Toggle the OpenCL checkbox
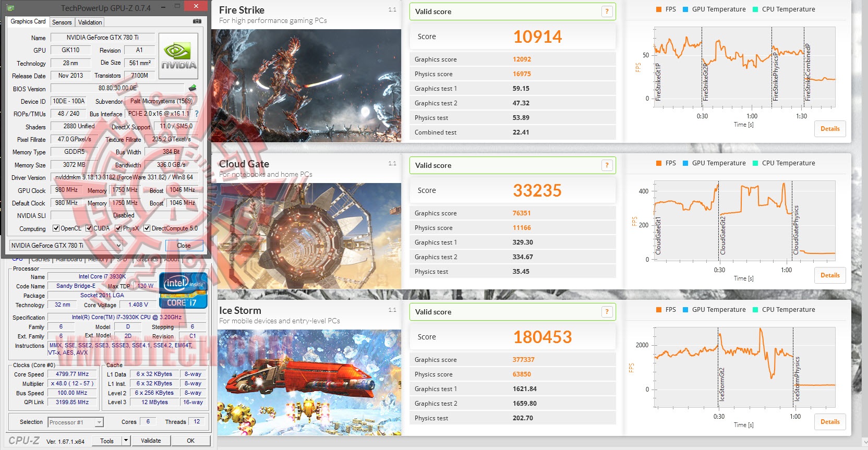Image resolution: width=868 pixels, height=450 pixels. [x=56, y=228]
